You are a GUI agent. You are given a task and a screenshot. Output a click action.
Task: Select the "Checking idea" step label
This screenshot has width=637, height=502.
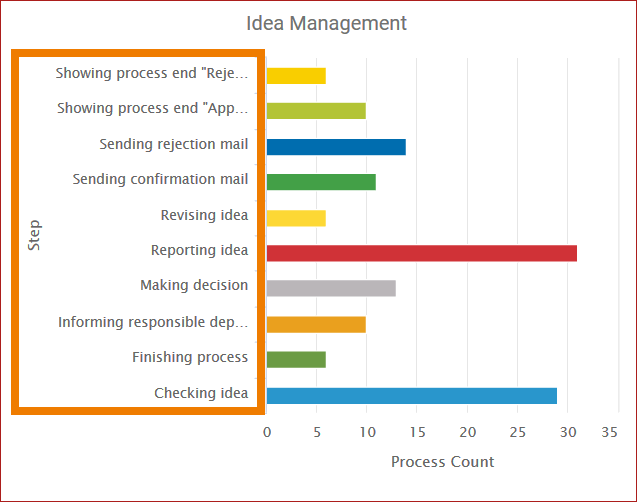point(201,393)
